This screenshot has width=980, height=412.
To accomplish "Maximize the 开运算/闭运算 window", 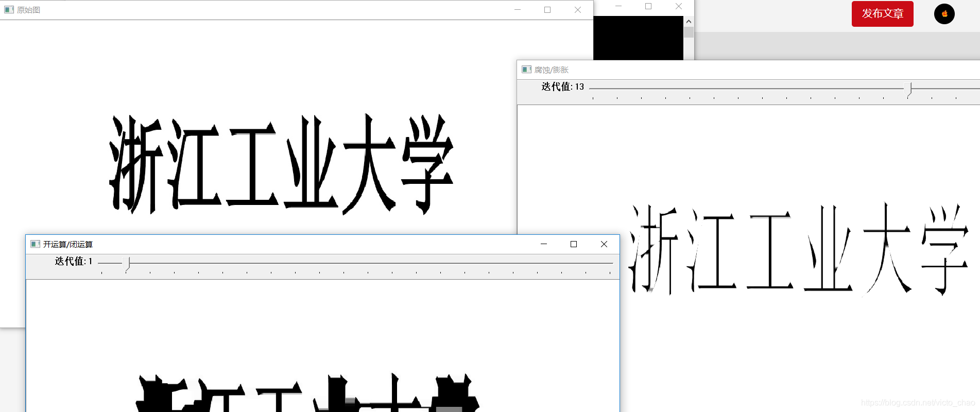I will (574, 244).
